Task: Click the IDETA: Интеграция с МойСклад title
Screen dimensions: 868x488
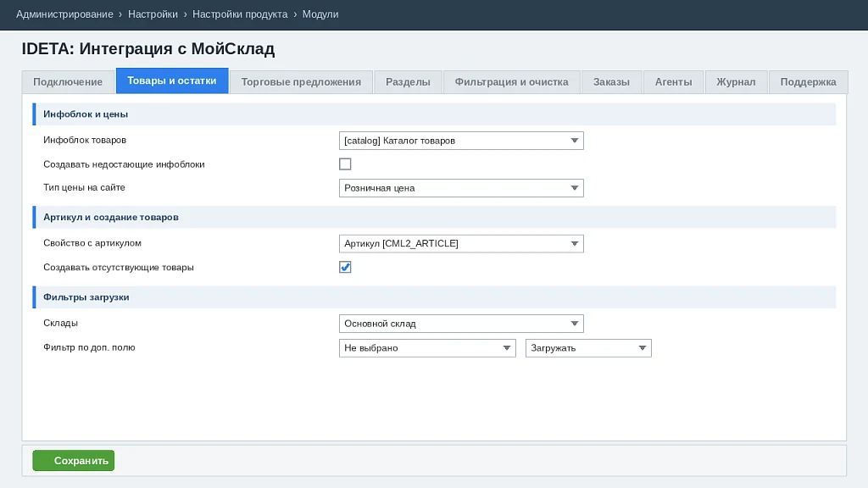Action: tap(148, 48)
